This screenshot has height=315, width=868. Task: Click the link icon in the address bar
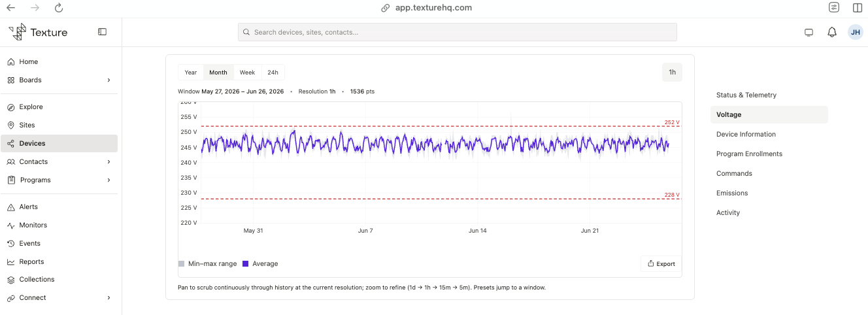point(386,8)
